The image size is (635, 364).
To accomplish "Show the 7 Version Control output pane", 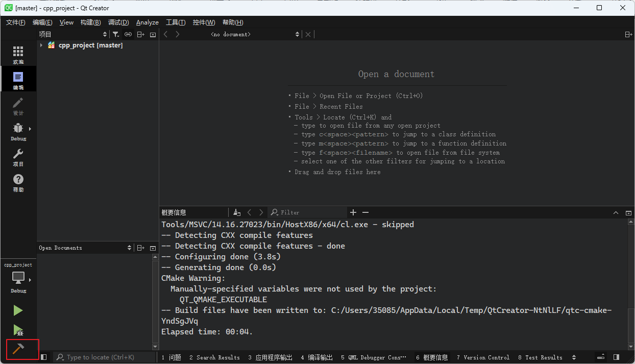I will pos(482,357).
